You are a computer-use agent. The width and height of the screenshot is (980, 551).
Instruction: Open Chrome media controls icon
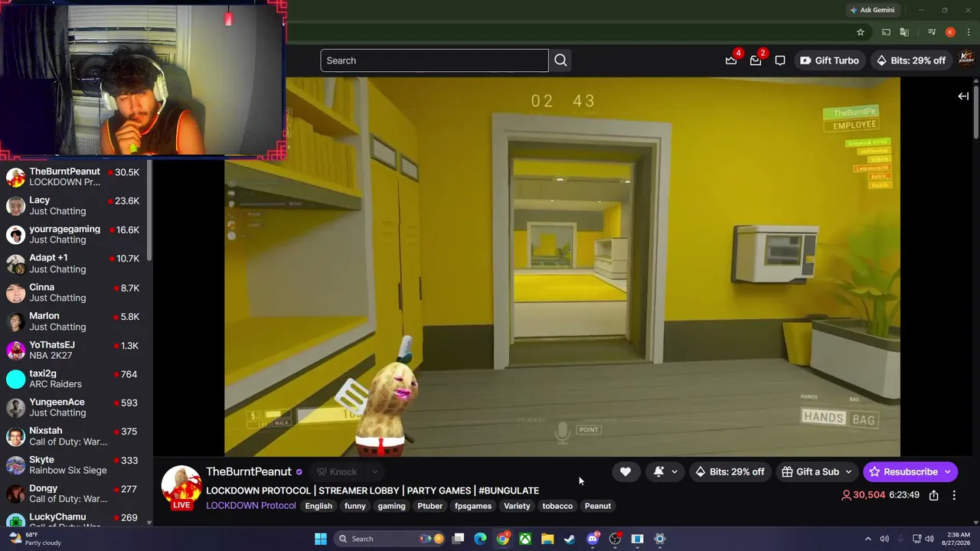pos(932,32)
